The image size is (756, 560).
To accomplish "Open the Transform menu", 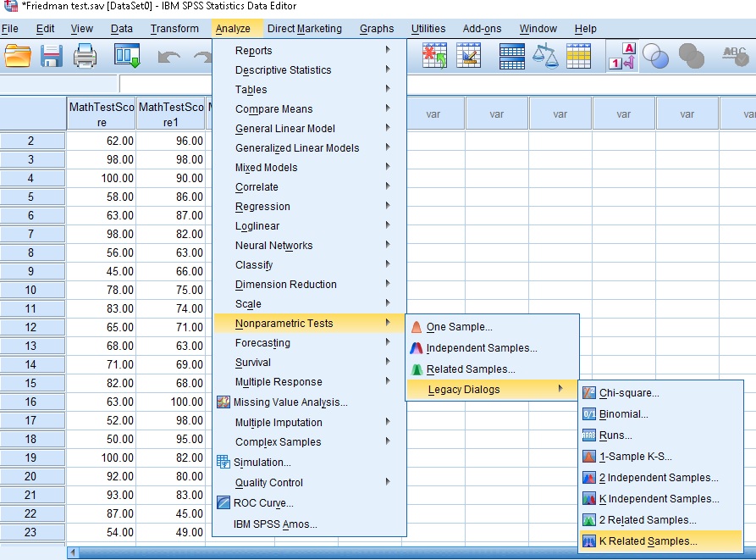I will (x=174, y=29).
